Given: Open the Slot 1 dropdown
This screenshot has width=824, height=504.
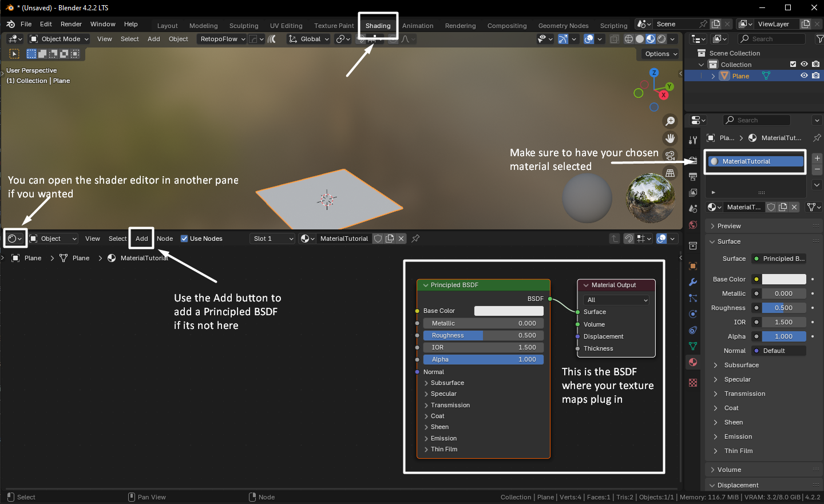Looking at the screenshot, I should 273,239.
